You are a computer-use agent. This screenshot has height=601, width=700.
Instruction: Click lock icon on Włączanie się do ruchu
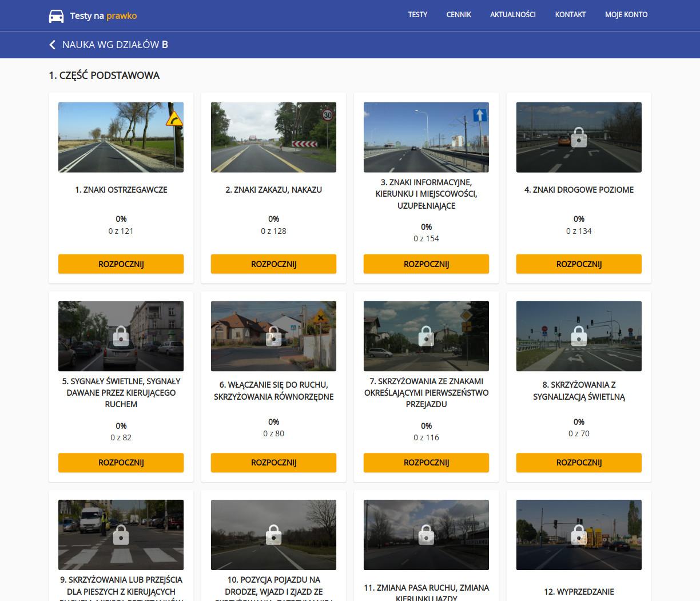273,336
